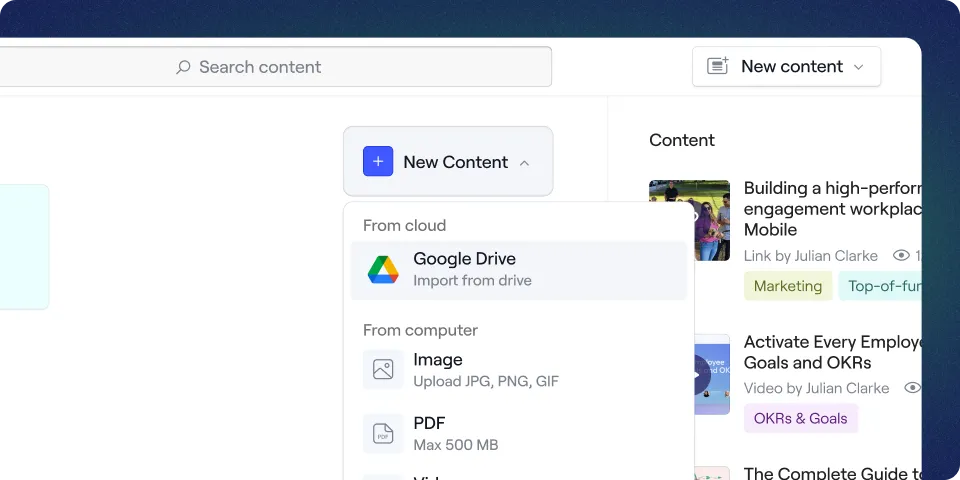Open The Complete Guide content title
The height and width of the screenshot is (480, 960).
832,473
